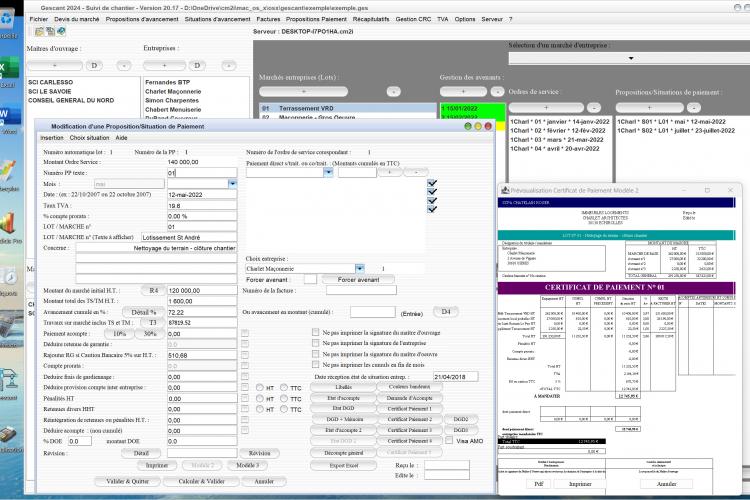Click the Détail % button
The image size is (750, 500).
(143, 312)
